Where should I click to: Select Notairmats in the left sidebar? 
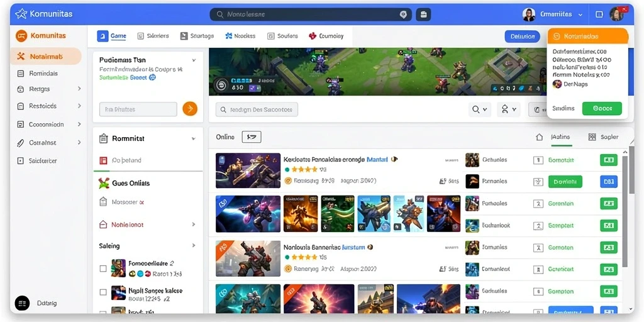click(x=46, y=56)
